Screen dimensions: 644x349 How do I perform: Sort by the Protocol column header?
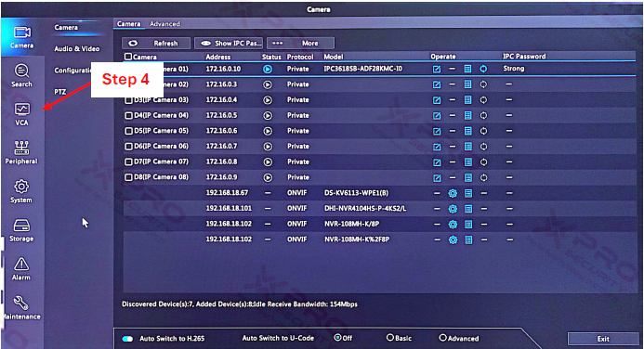coord(300,57)
